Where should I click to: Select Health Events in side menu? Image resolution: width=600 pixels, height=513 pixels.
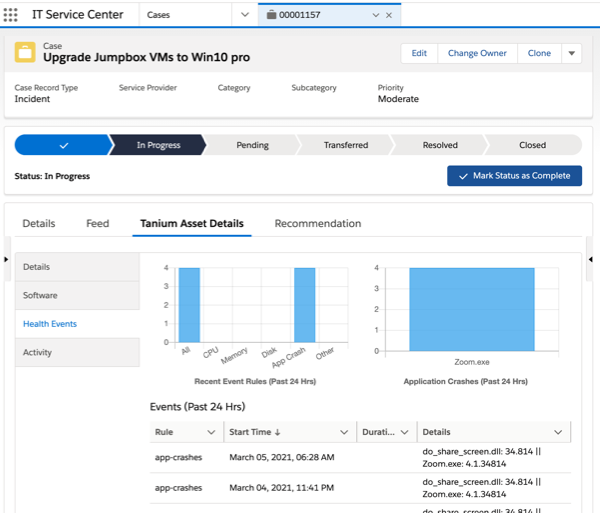coord(77,324)
